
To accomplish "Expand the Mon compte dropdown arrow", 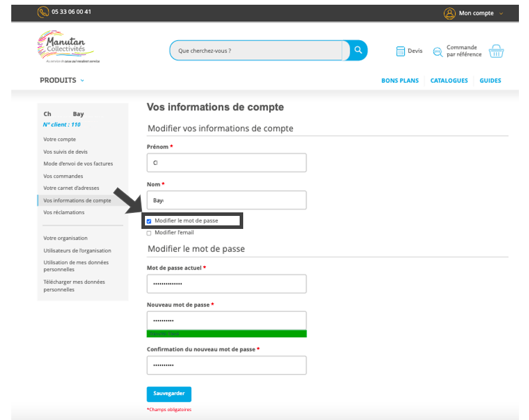I will (x=501, y=14).
